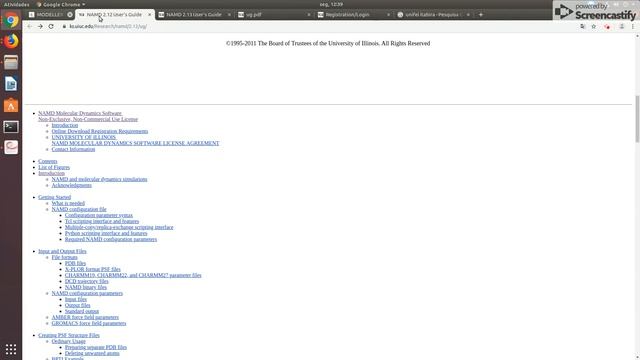Screen dimensions: 640x360
Task: Open the Chrome profile avatar
Action: 622,26
